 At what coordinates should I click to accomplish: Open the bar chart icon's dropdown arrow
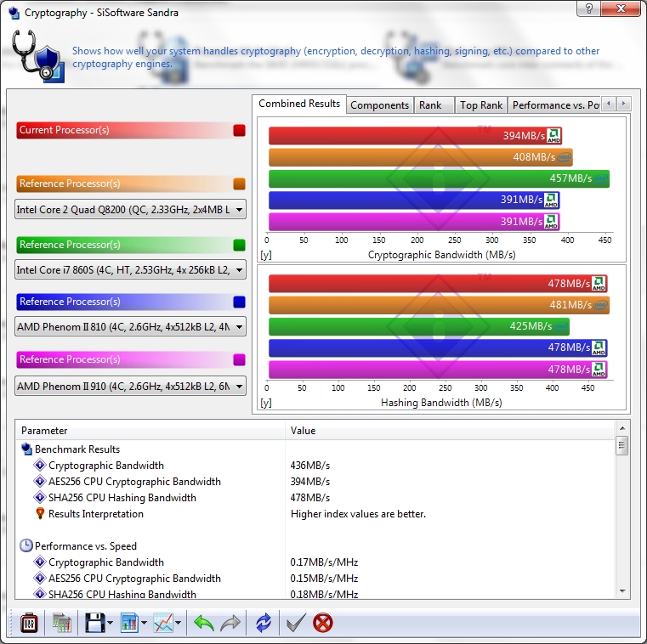coord(144,623)
